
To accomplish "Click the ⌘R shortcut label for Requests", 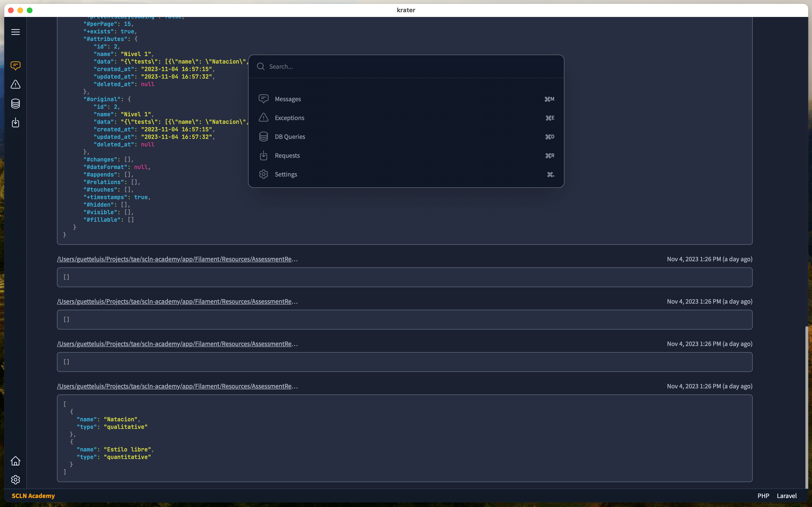I will (x=550, y=155).
